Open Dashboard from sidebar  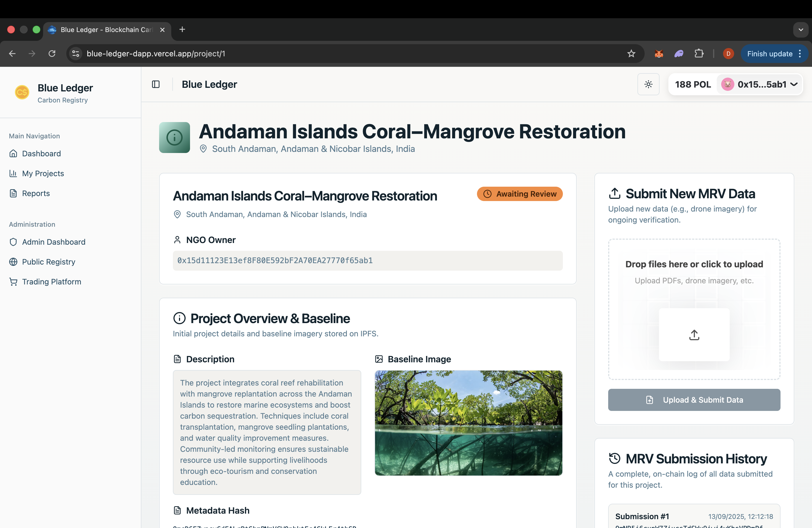(41, 154)
